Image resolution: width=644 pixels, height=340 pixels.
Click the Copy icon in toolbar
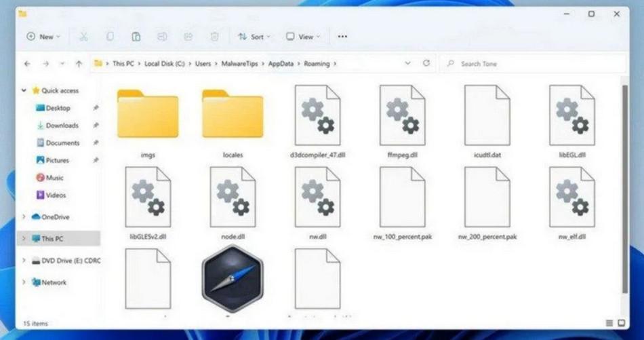tap(110, 37)
